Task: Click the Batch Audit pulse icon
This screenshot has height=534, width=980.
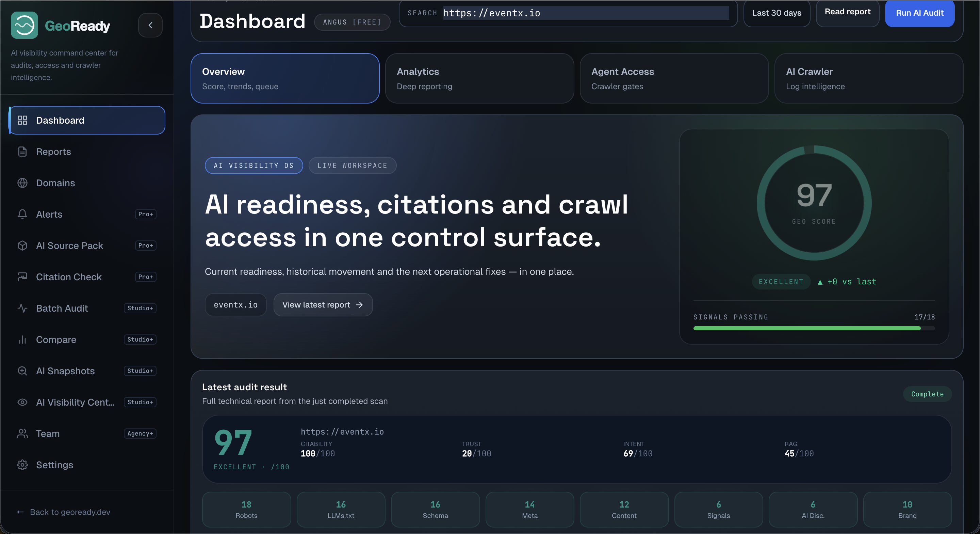Action: pos(22,308)
